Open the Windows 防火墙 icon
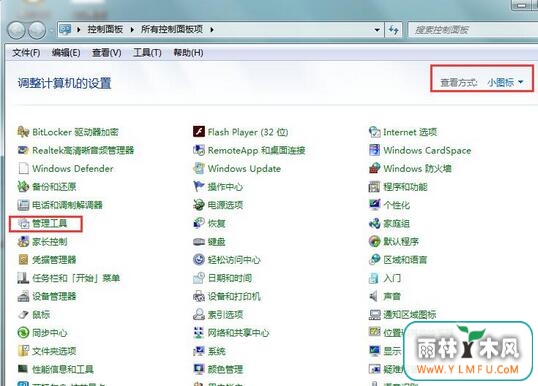 point(375,168)
